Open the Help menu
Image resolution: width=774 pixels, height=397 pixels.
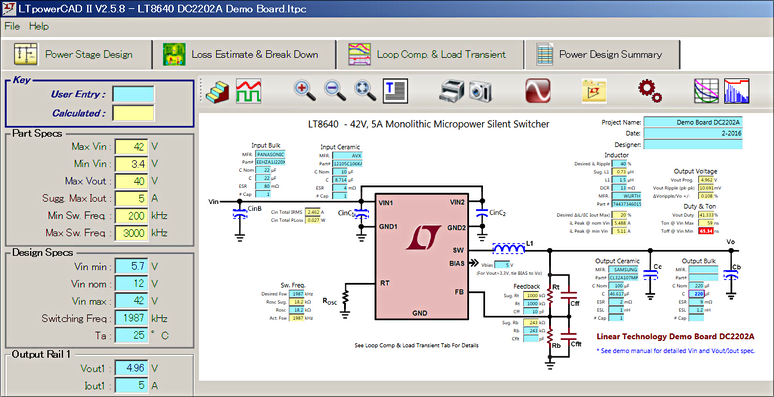pos(39,27)
